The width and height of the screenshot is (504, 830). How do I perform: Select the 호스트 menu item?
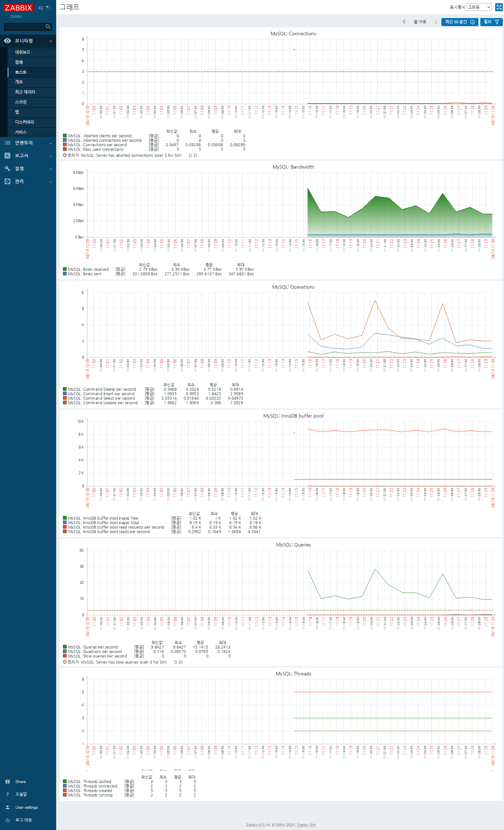[32, 72]
